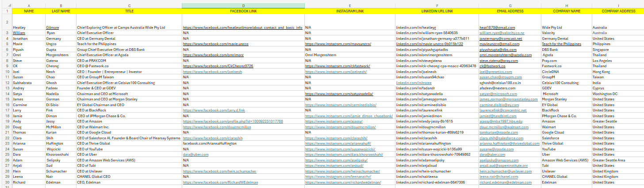Select column F header
Viewport: 644px width, 188px height.
(437, 5)
